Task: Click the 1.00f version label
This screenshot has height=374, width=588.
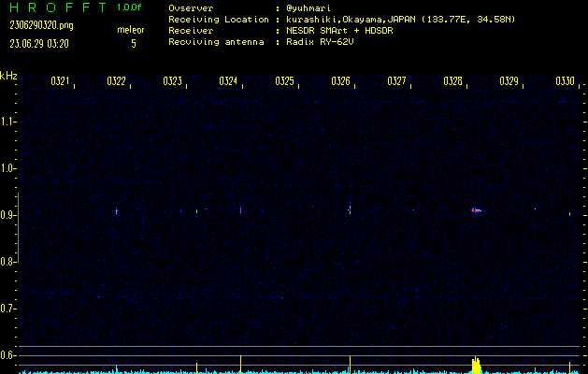Action: (130, 8)
